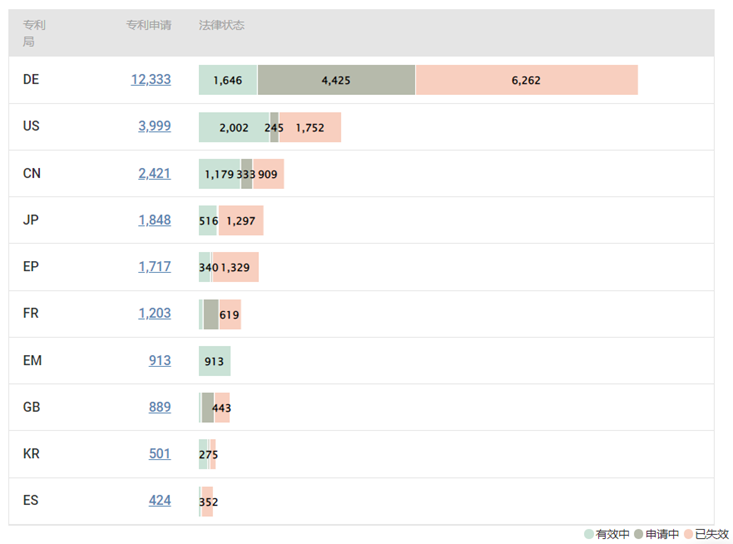Toggle the 申请中 legend item
Screen dimensions: 733x544
click(x=657, y=534)
